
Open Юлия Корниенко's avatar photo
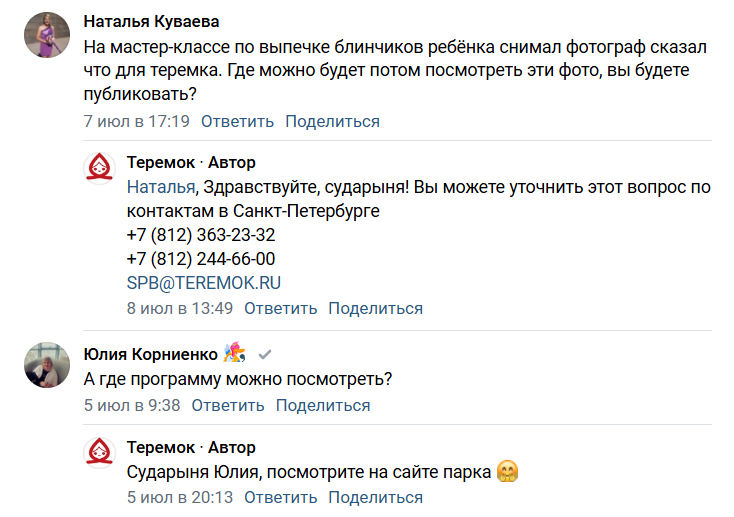(x=45, y=365)
